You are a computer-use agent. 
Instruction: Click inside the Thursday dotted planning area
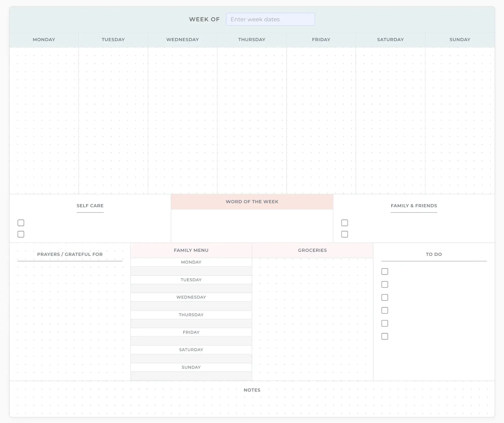pos(252,120)
